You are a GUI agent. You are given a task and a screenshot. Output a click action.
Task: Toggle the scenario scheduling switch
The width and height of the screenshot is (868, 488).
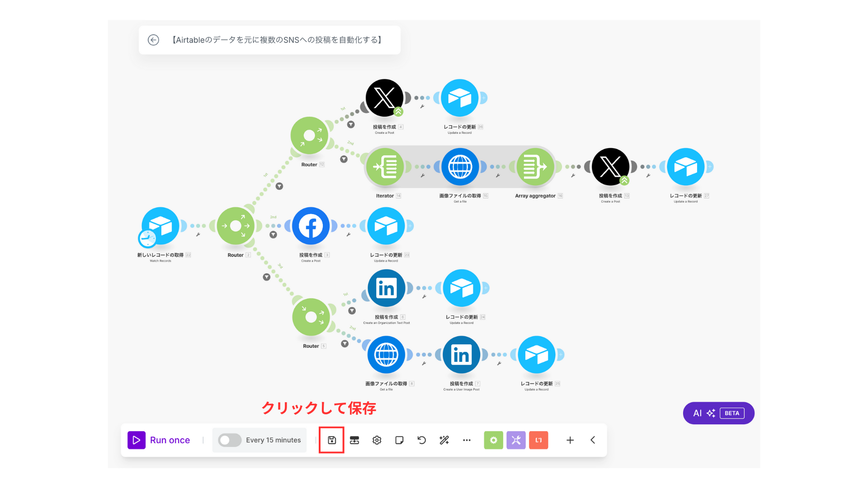tap(230, 440)
